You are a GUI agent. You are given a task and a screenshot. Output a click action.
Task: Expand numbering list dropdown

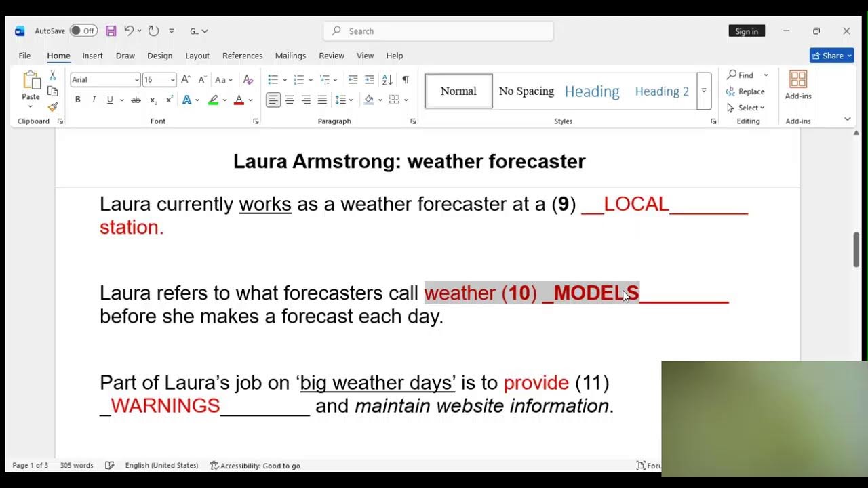311,80
